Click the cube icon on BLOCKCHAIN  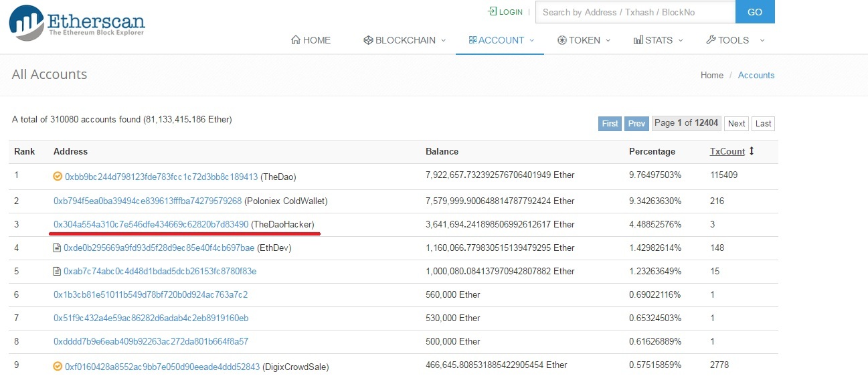[368, 40]
